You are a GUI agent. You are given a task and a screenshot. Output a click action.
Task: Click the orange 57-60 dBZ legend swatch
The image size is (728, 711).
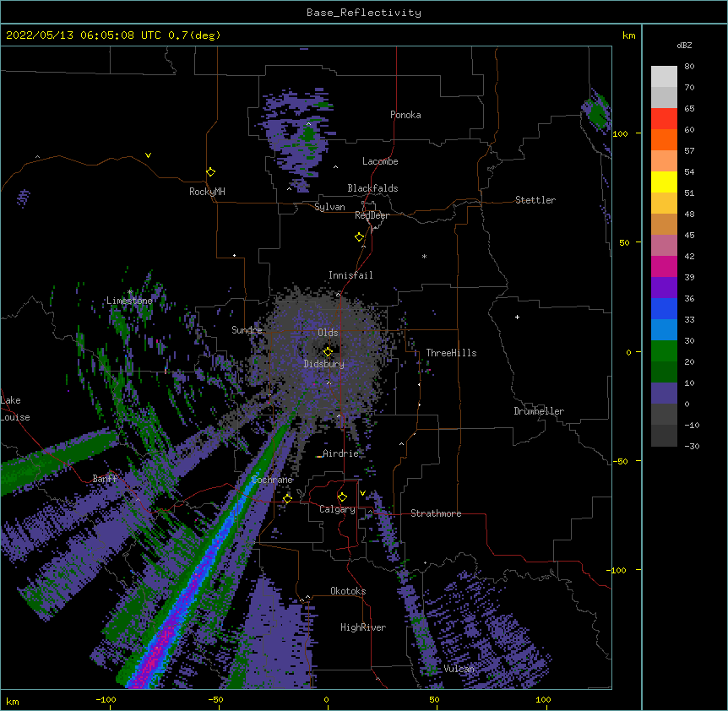coord(664,139)
